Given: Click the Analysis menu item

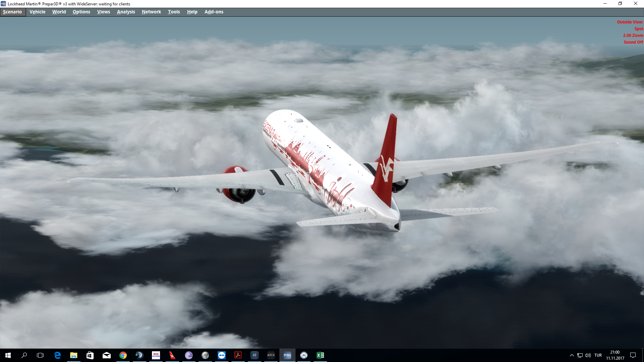Looking at the screenshot, I should (x=126, y=12).
